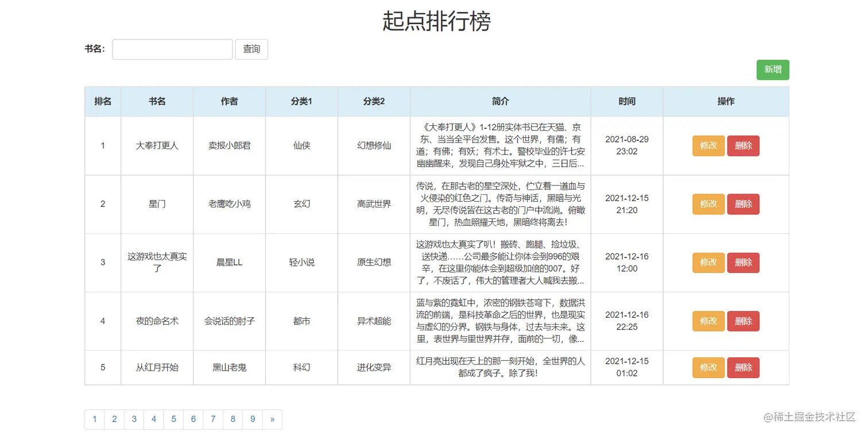Select the book title 大奉打更人
The height and width of the screenshot is (435, 868).
point(157,146)
